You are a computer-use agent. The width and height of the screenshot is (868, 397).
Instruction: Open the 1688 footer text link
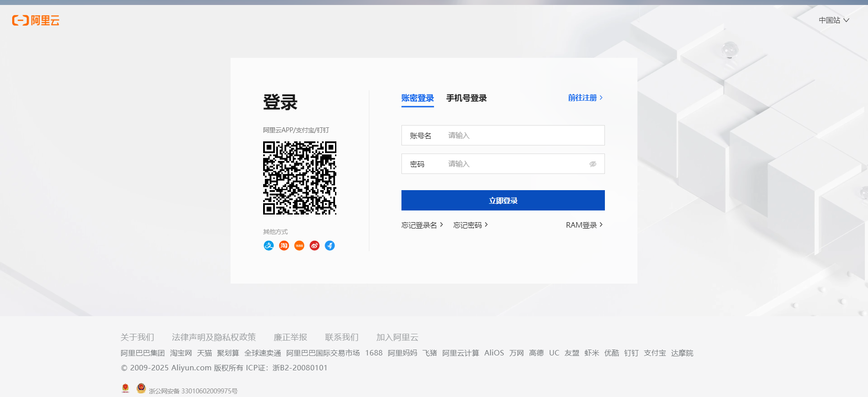click(374, 353)
